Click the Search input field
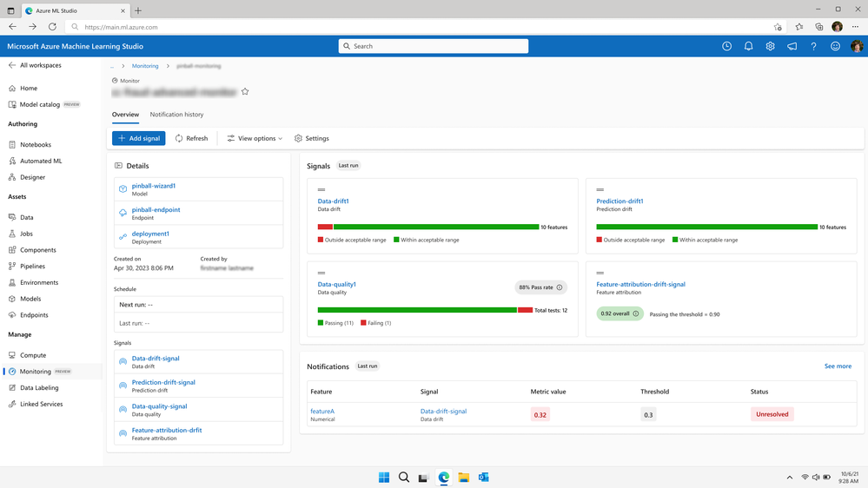 coord(434,47)
